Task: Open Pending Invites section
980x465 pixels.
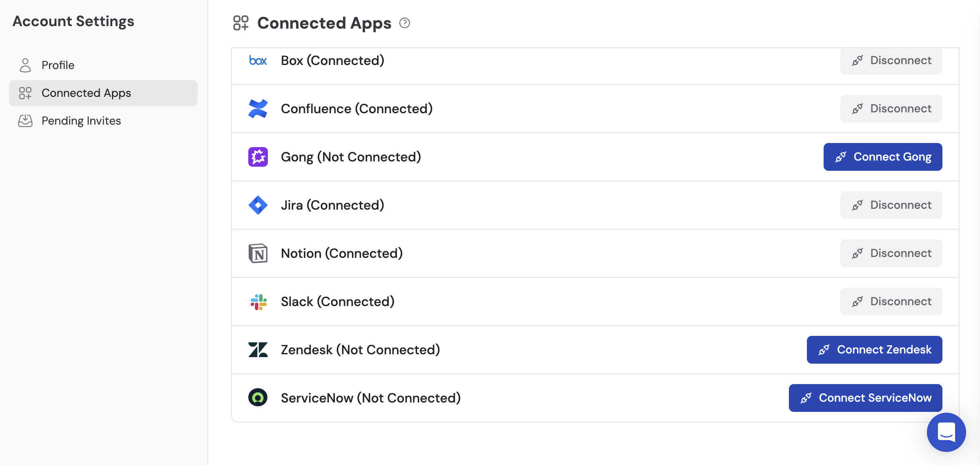Action: [x=81, y=121]
